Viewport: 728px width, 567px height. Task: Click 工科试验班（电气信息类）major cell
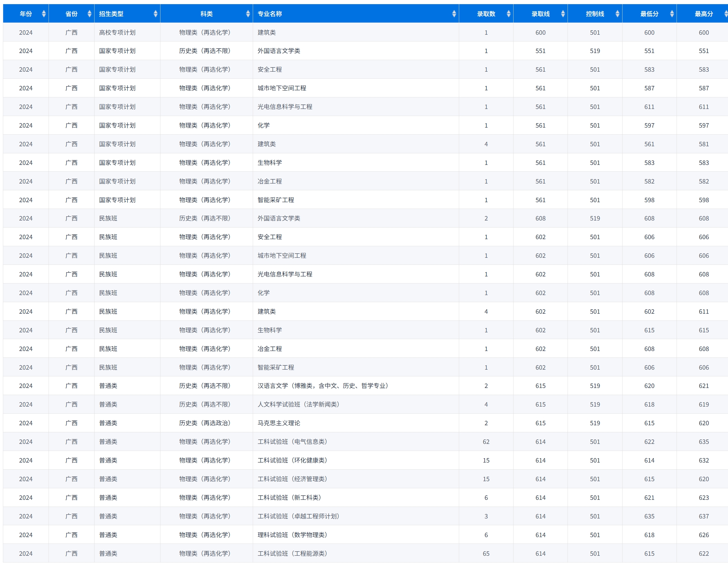pos(292,441)
